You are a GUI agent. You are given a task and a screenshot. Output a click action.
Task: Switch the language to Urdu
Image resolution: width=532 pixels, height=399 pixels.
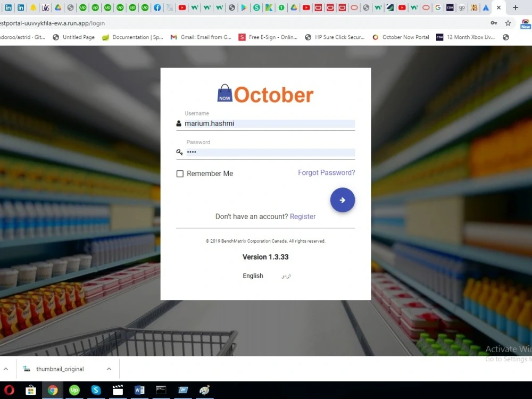(x=286, y=276)
